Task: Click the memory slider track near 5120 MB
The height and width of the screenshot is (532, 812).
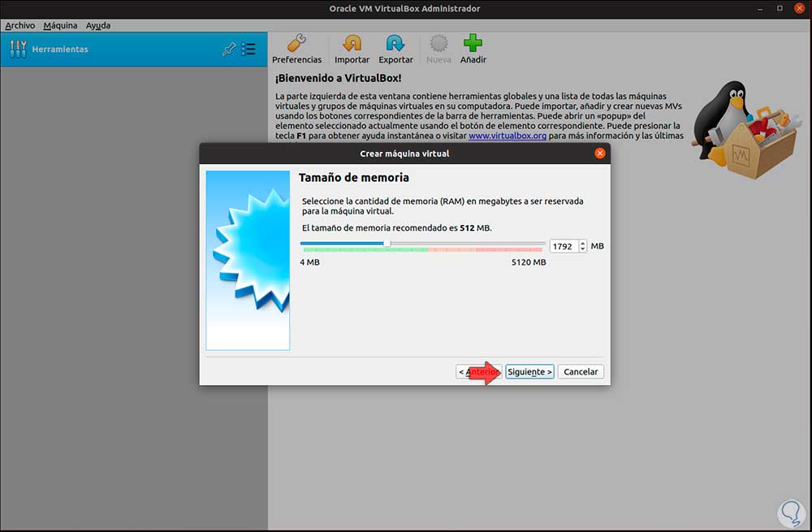Action: tap(541, 244)
